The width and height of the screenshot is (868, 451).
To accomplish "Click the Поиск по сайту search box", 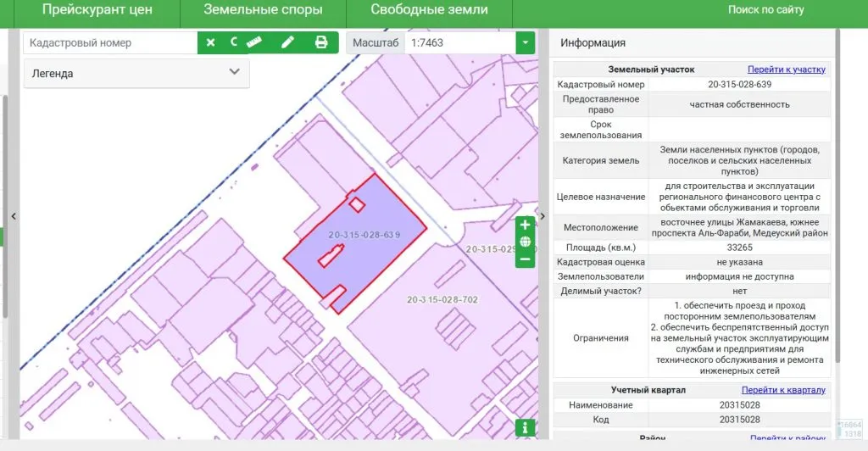I will pyautogui.click(x=765, y=10).
